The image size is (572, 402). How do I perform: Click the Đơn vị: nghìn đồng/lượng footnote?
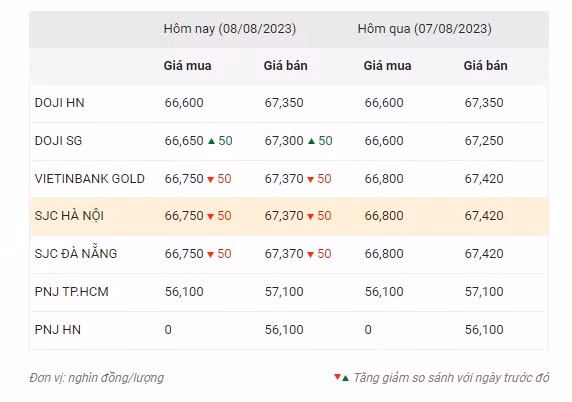pyautogui.click(x=97, y=378)
